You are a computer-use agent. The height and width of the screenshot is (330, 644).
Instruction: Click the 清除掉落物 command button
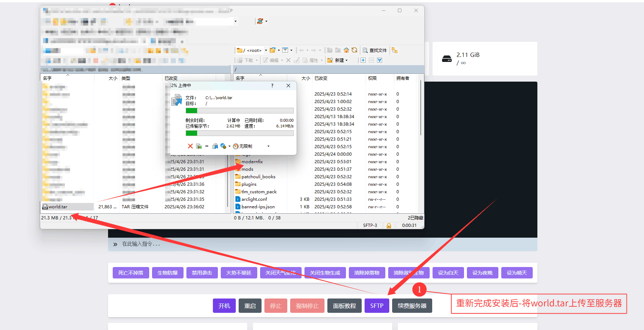pos(367,273)
